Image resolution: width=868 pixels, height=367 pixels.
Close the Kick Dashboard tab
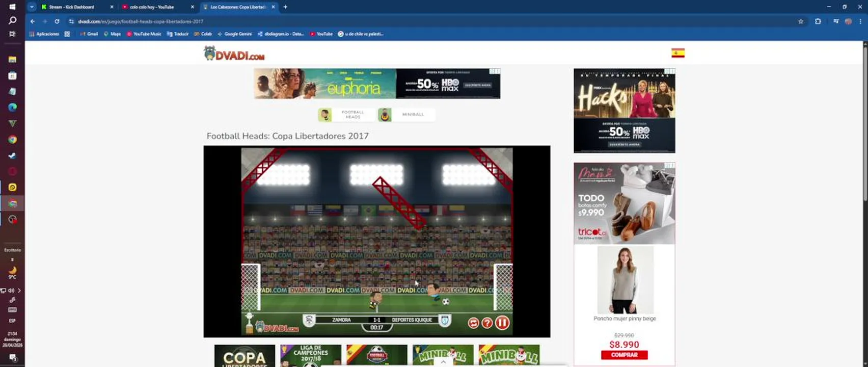pos(112,7)
